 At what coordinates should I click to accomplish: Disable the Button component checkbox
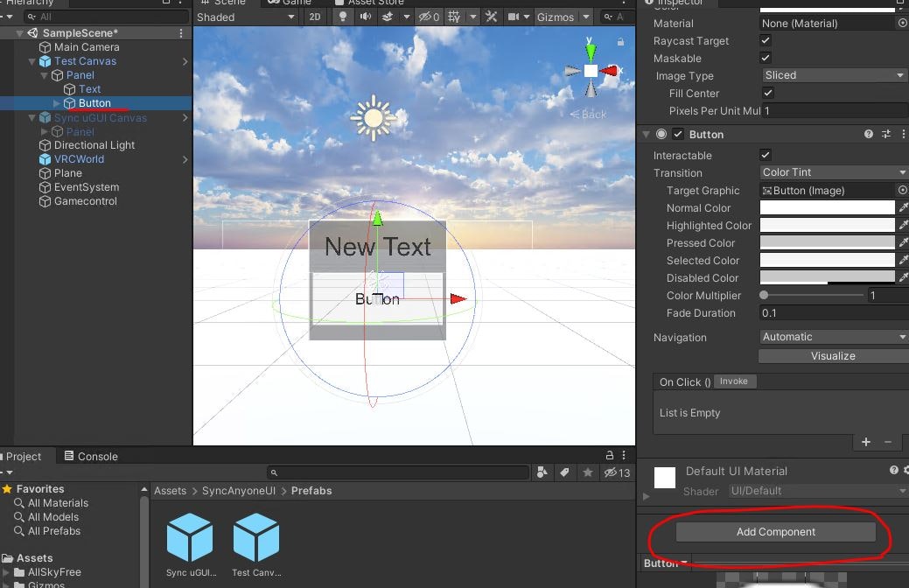(678, 134)
